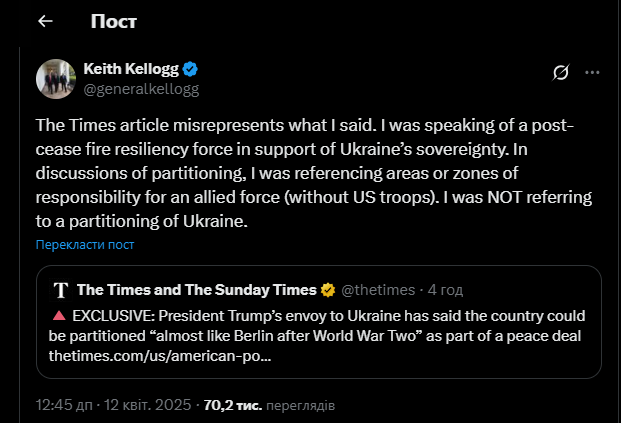This screenshot has height=423, width=621.
Task: Click the "Пост" header title
Action: (x=114, y=21)
